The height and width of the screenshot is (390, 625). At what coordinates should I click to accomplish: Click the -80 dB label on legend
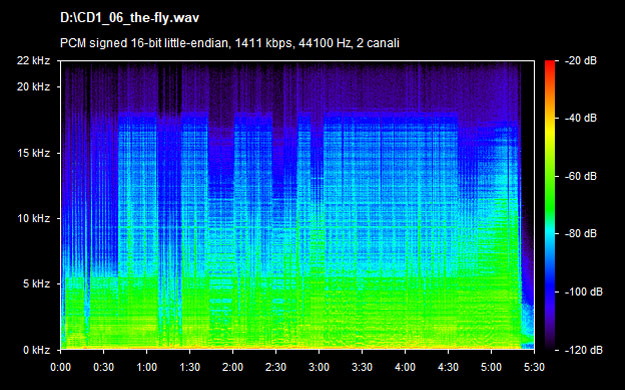tap(581, 233)
